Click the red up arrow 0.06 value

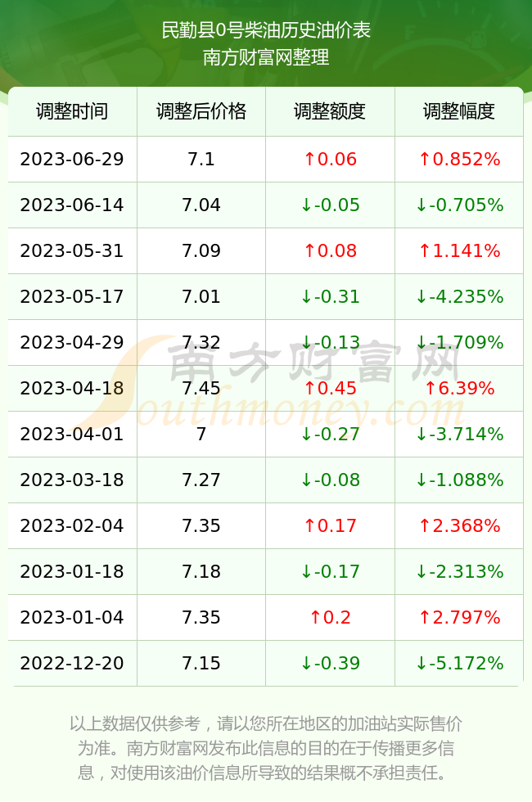click(x=330, y=159)
